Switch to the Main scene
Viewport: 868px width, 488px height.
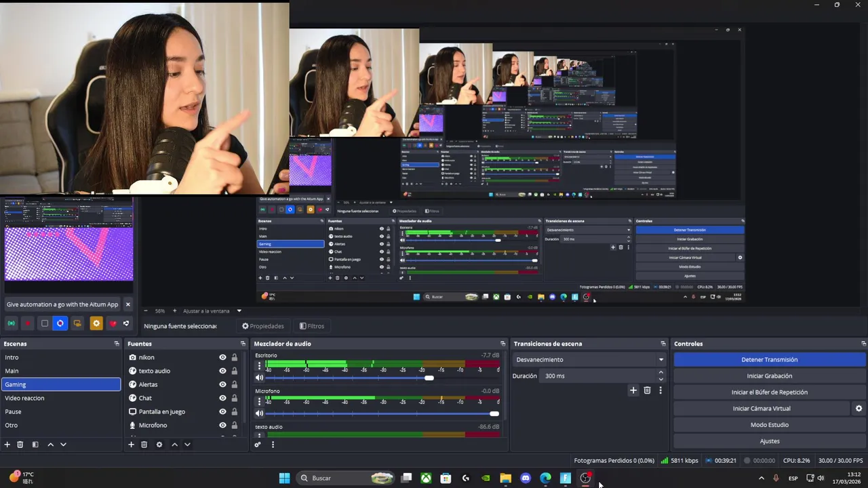pos(61,371)
